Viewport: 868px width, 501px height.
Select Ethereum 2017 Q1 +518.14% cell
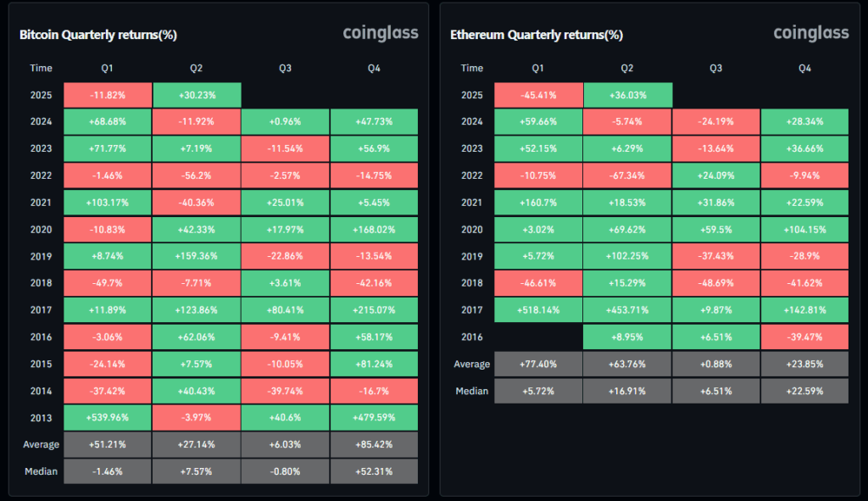(x=538, y=310)
